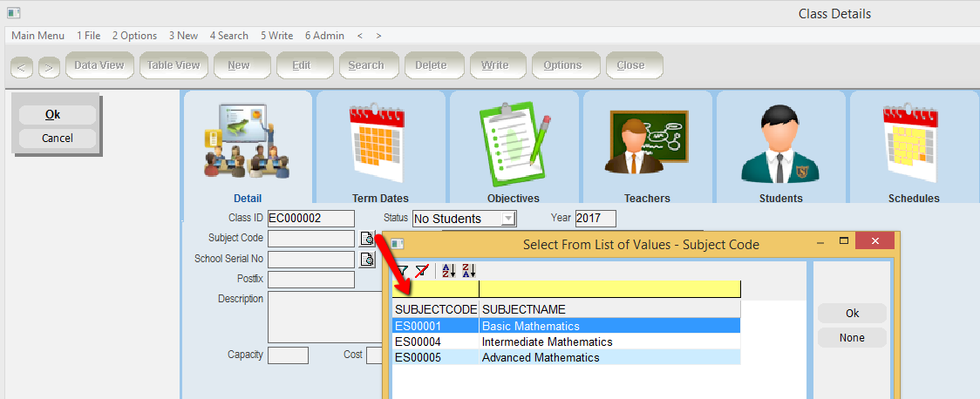Select the Intermediate Mathematics row

pyautogui.click(x=566, y=342)
